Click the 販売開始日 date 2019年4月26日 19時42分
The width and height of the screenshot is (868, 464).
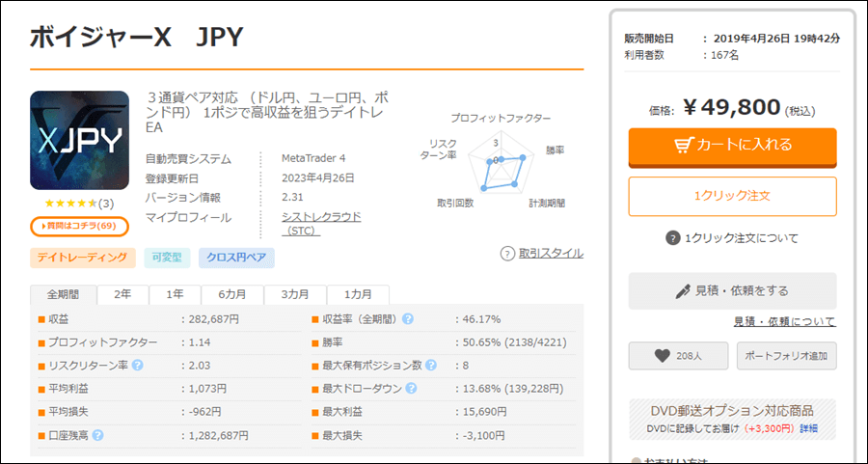point(776,39)
